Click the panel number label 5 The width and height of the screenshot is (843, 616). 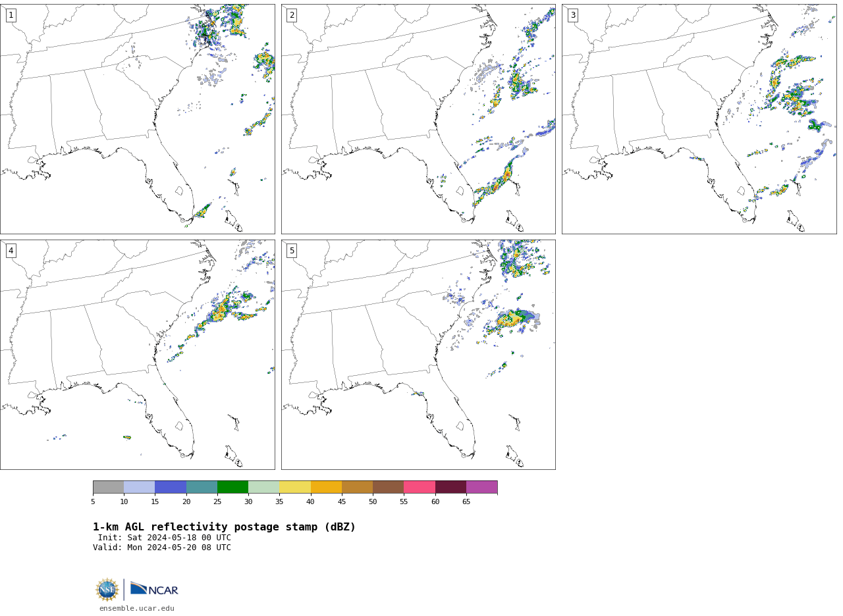coord(292,251)
